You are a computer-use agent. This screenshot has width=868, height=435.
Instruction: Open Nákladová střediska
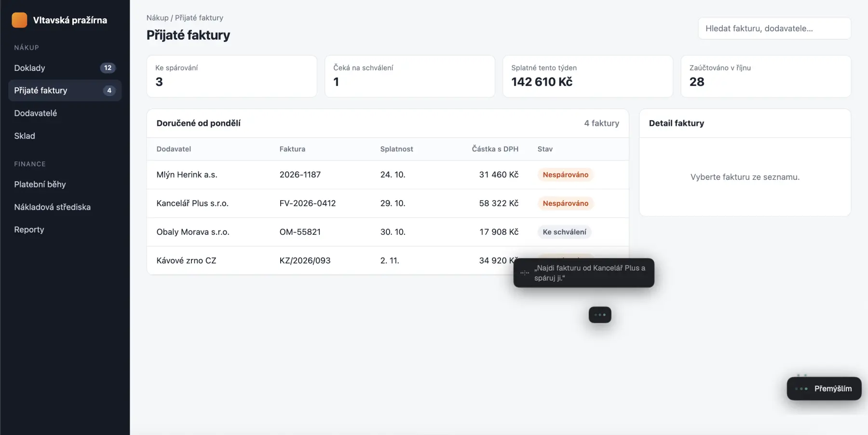click(x=65, y=207)
